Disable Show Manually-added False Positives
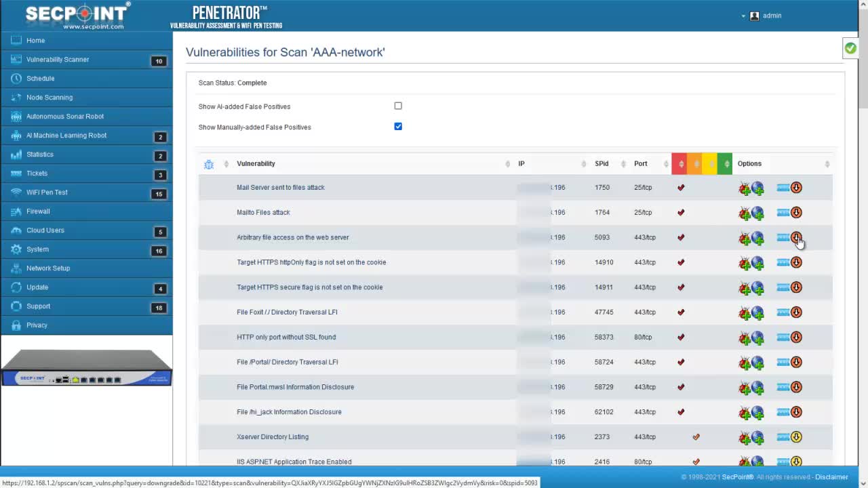Screen dimensions: 868x488 pos(398,127)
